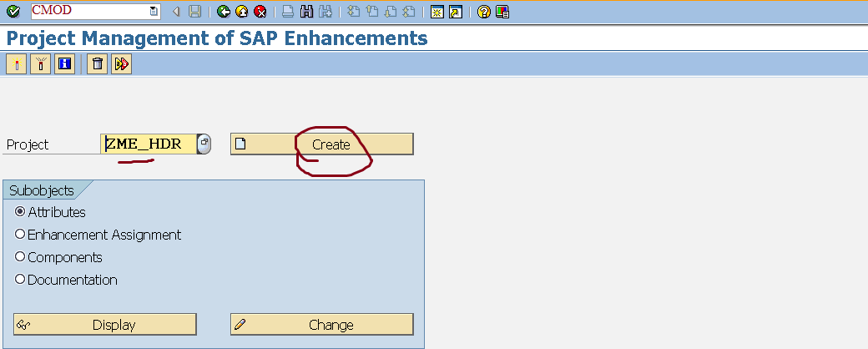Click the Delete trash can icon
Image resolution: width=868 pixels, height=349 pixels.
point(98,64)
